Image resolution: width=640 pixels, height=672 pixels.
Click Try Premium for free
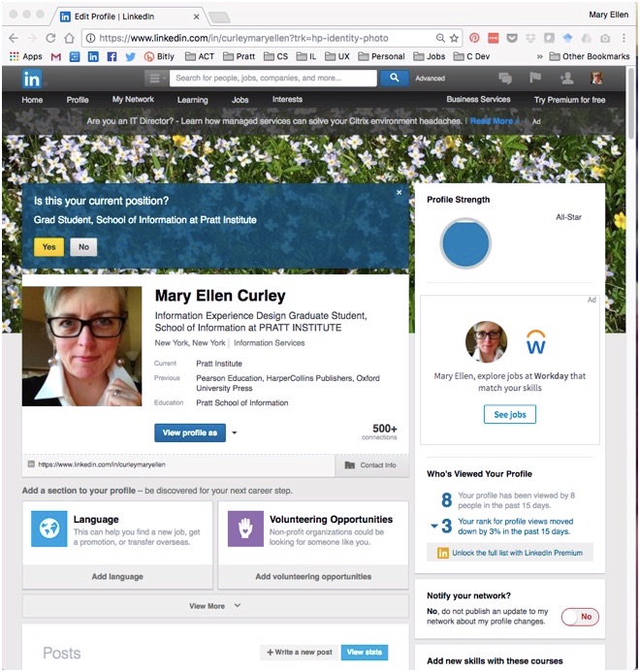click(x=570, y=100)
